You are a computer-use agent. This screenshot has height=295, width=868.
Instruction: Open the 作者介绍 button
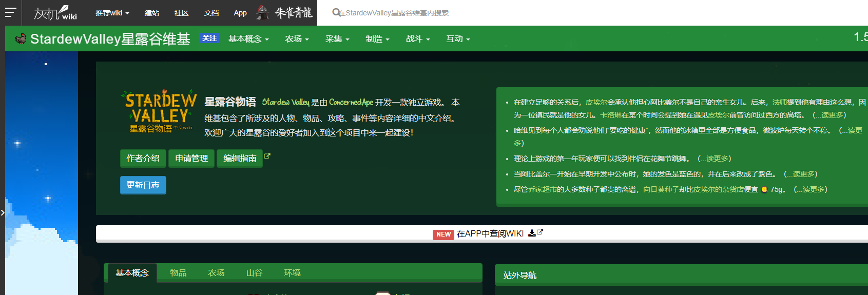143,159
